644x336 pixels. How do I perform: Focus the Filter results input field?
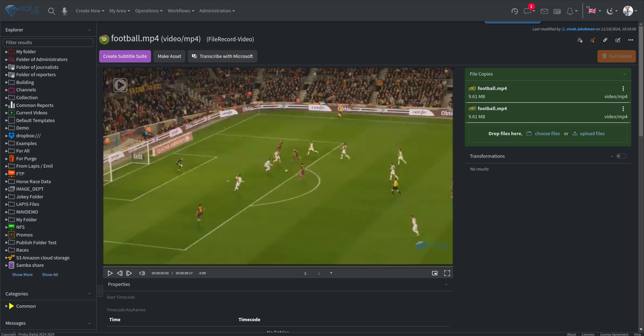pos(48,43)
